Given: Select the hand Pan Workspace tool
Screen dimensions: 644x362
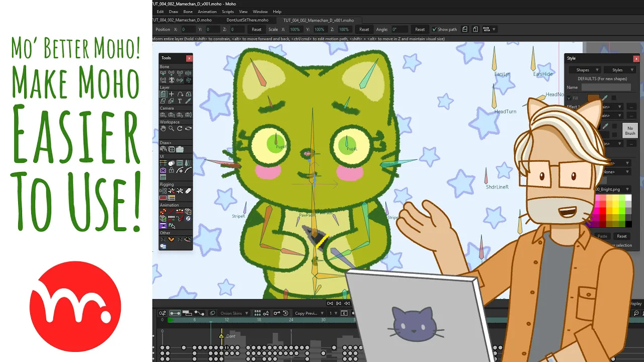Looking at the screenshot, I should (x=163, y=128).
